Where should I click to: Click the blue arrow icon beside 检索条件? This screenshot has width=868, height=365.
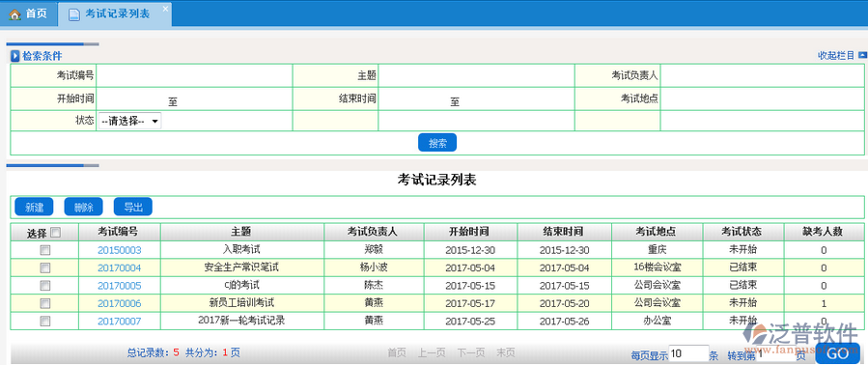tap(15, 56)
